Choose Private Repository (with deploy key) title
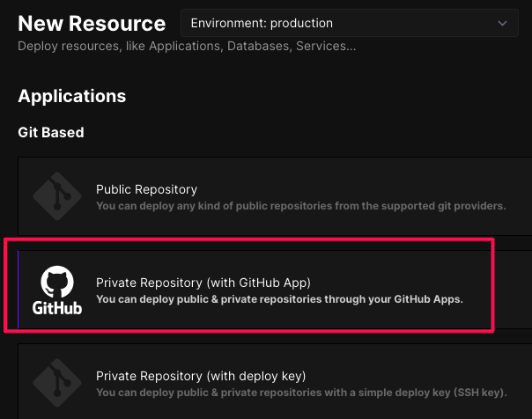This screenshot has height=419, width=532. point(201,376)
